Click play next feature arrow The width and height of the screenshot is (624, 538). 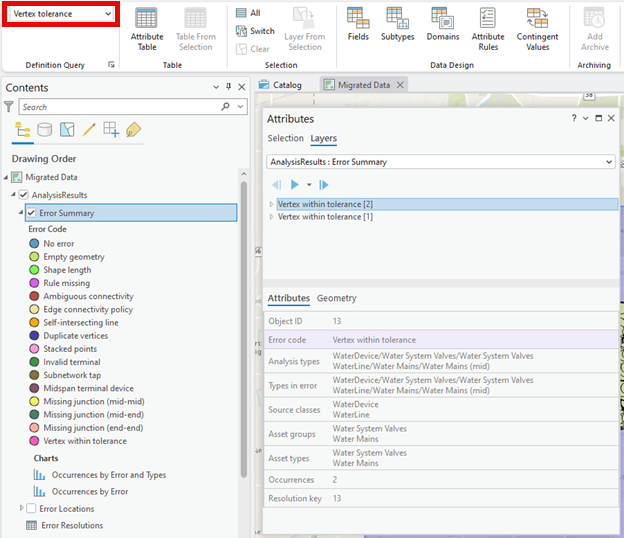pyautogui.click(x=294, y=185)
